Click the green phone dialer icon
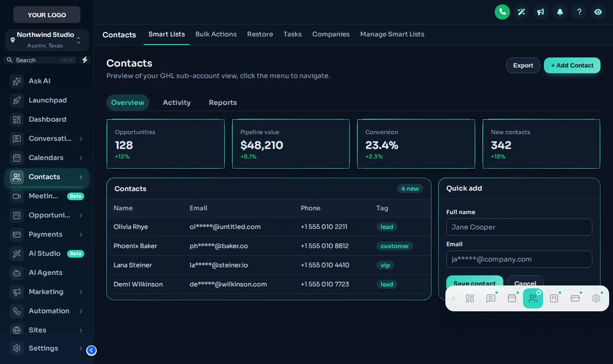This screenshot has height=364, width=613. point(502,12)
